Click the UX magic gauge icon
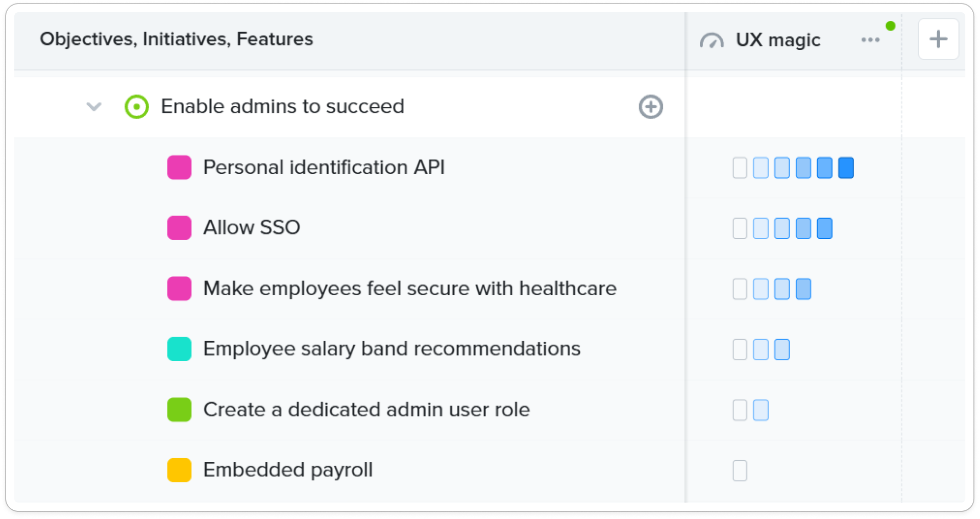980x519 pixels. (x=712, y=40)
